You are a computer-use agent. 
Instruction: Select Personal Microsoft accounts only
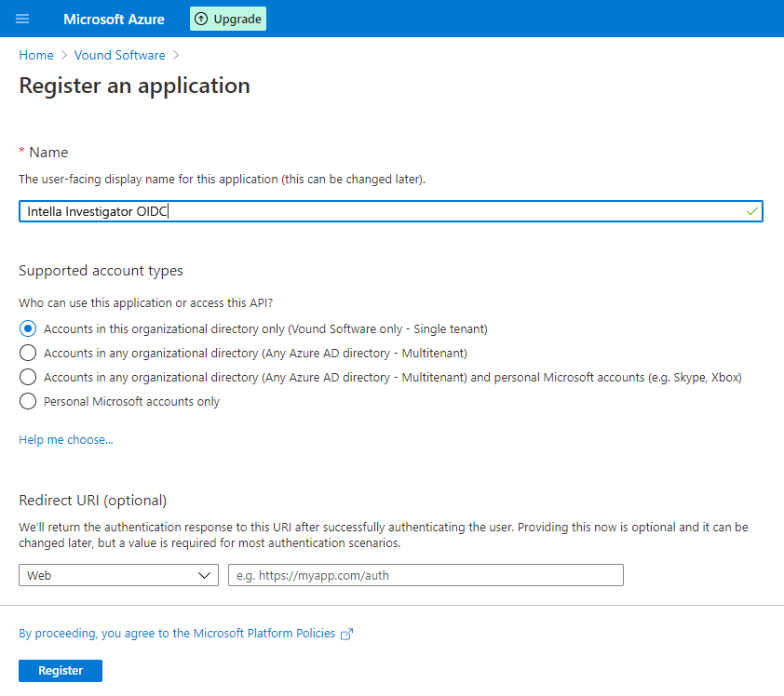(x=27, y=401)
